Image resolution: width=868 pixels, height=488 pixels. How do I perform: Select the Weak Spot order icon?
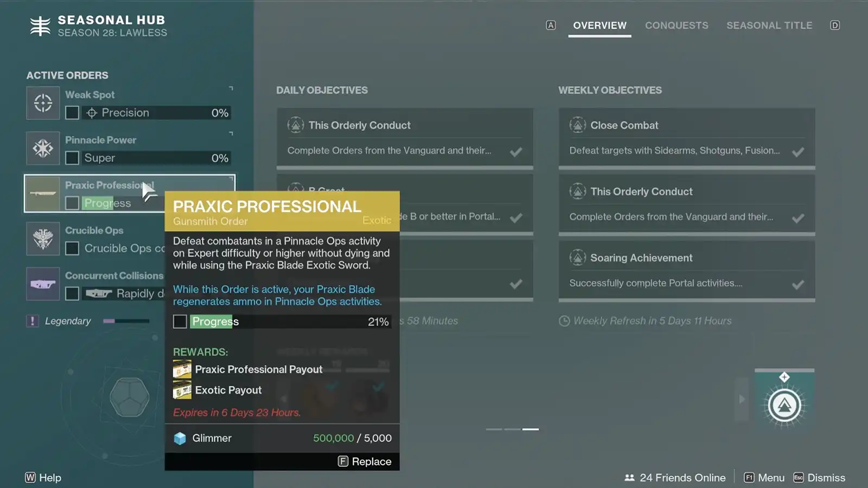(43, 103)
